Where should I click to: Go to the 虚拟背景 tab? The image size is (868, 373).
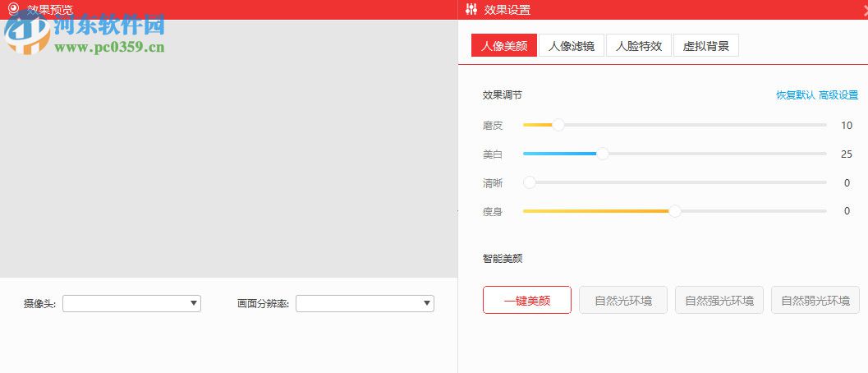[705, 46]
